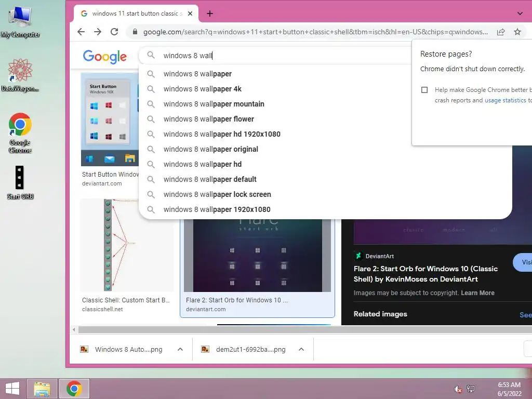
Task: Select the windows 11 start button classic tab
Action: tap(136, 14)
